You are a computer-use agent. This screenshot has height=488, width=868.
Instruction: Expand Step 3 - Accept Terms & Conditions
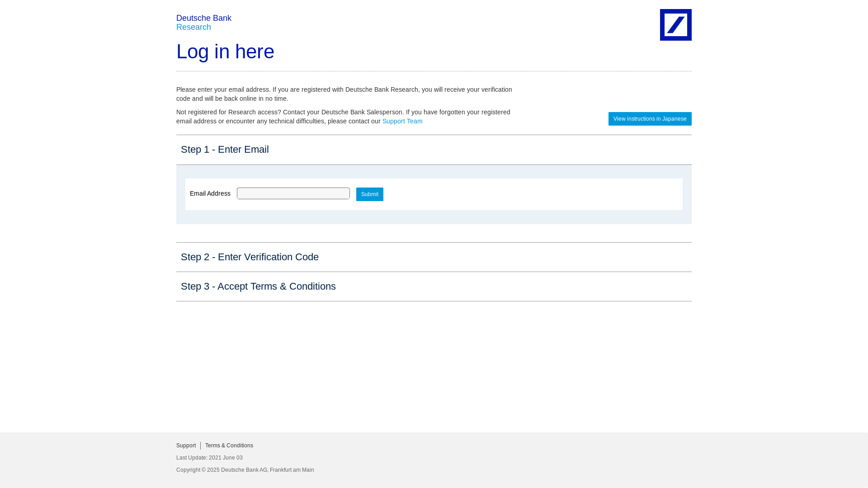[434, 286]
